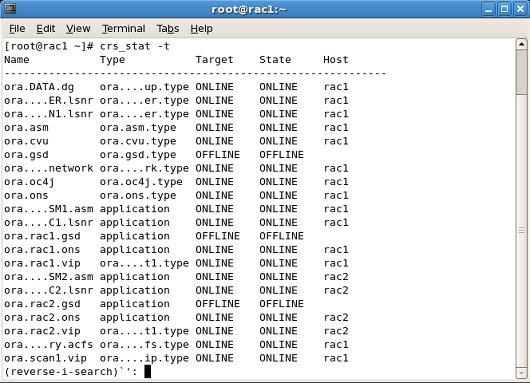Click the 'ora.rac2.ons' resource name
The width and height of the screenshot is (530, 383).
click(42, 317)
